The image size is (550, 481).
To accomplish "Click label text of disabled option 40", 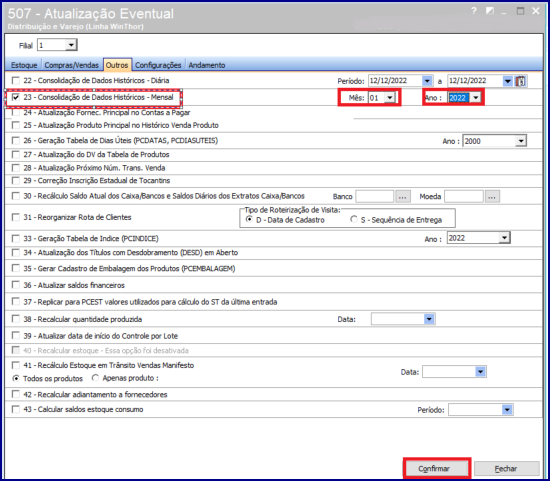I will 106,351.
